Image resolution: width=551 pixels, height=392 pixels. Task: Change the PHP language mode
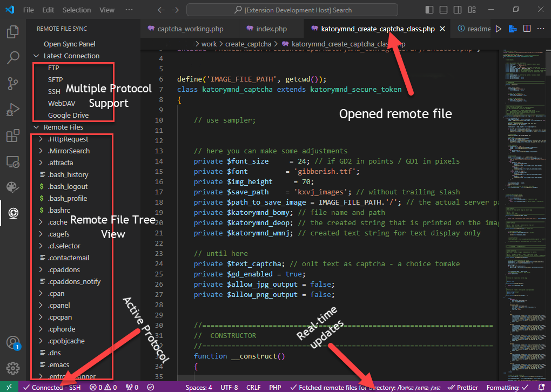tap(275, 387)
